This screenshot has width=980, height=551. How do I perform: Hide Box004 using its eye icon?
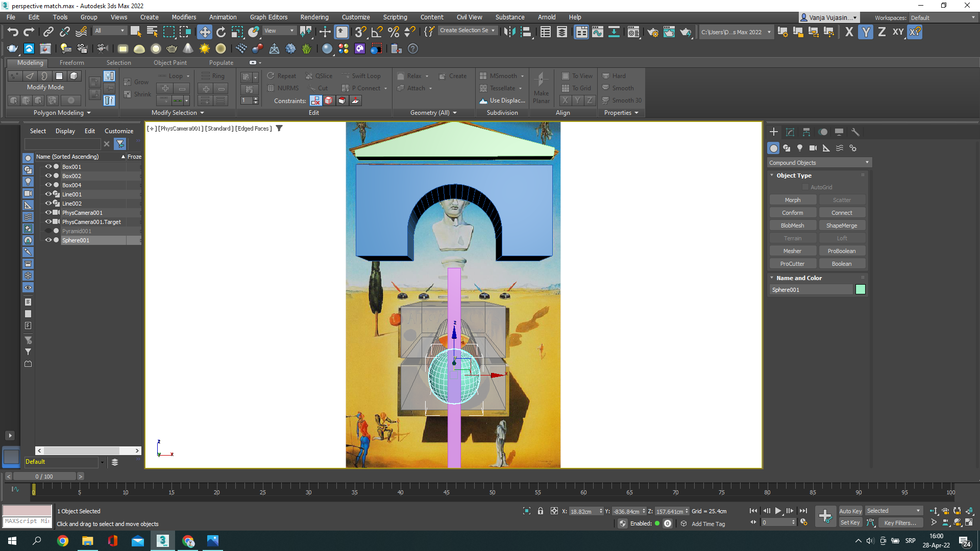pyautogui.click(x=48, y=185)
